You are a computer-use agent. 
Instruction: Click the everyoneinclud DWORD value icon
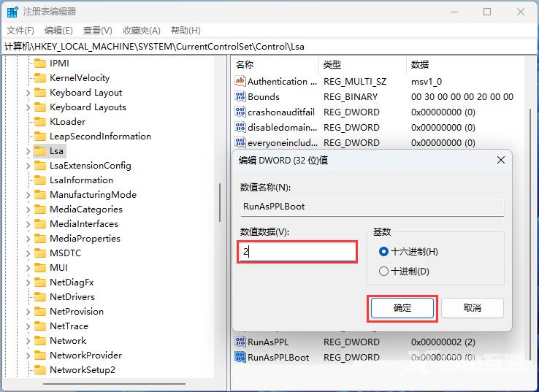click(240, 142)
